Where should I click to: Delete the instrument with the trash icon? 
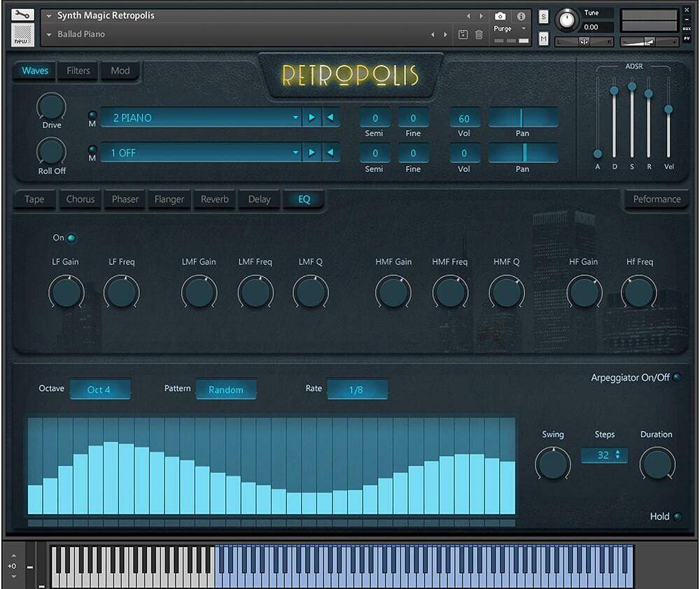point(479,34)
